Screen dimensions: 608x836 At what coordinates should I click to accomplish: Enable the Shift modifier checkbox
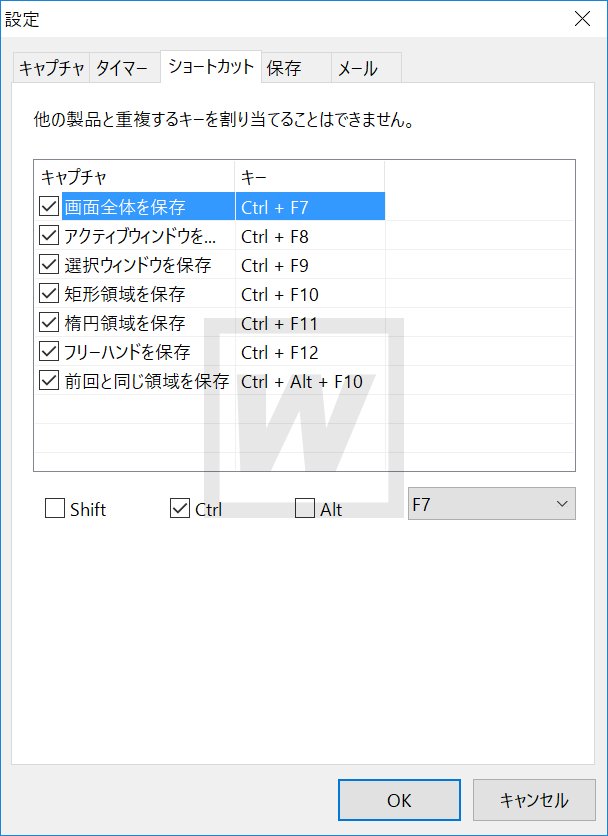[x=55, y=509]
